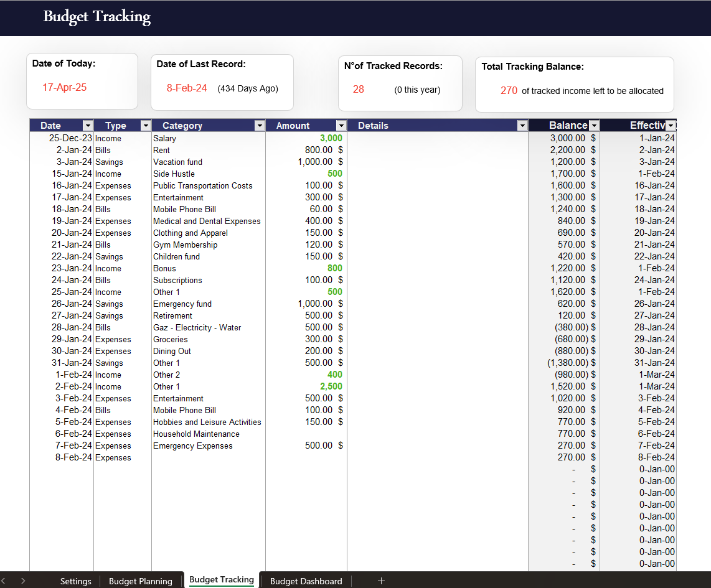
Task: Switch to the Budget Planning tab
Action: point(141,581)
